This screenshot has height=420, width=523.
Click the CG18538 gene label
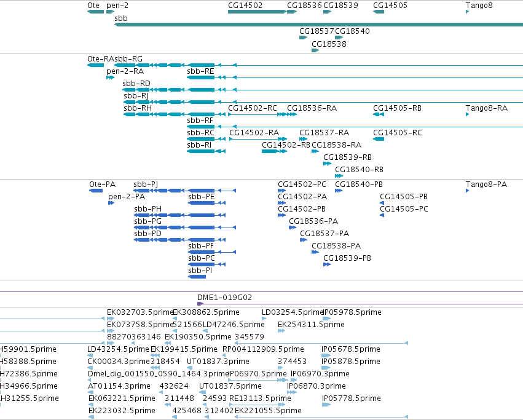point(329,44)
